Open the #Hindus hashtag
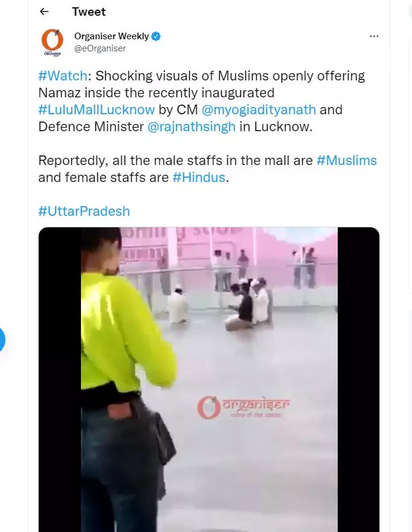Screen dimensions: 412x532 (x=199, y=178)
